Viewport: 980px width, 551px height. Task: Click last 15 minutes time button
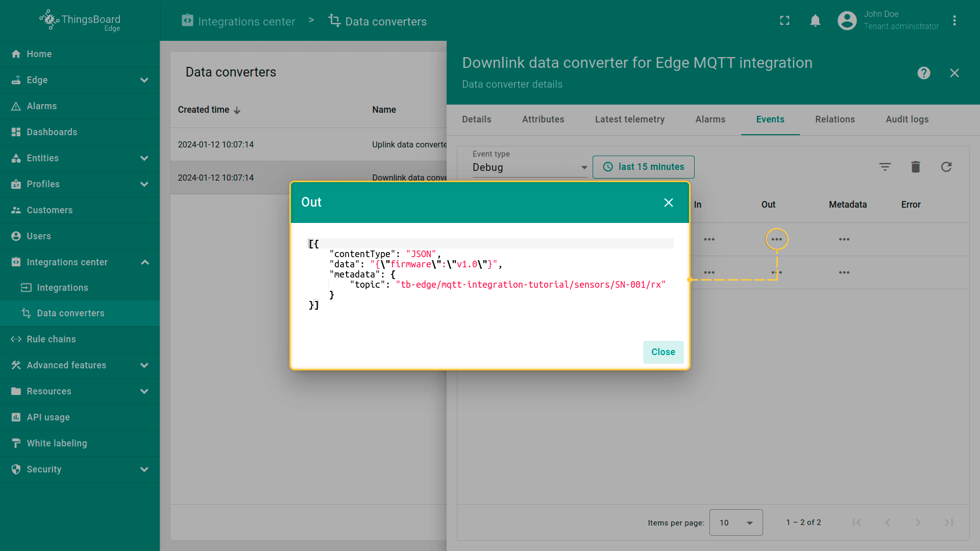[643, 167]
